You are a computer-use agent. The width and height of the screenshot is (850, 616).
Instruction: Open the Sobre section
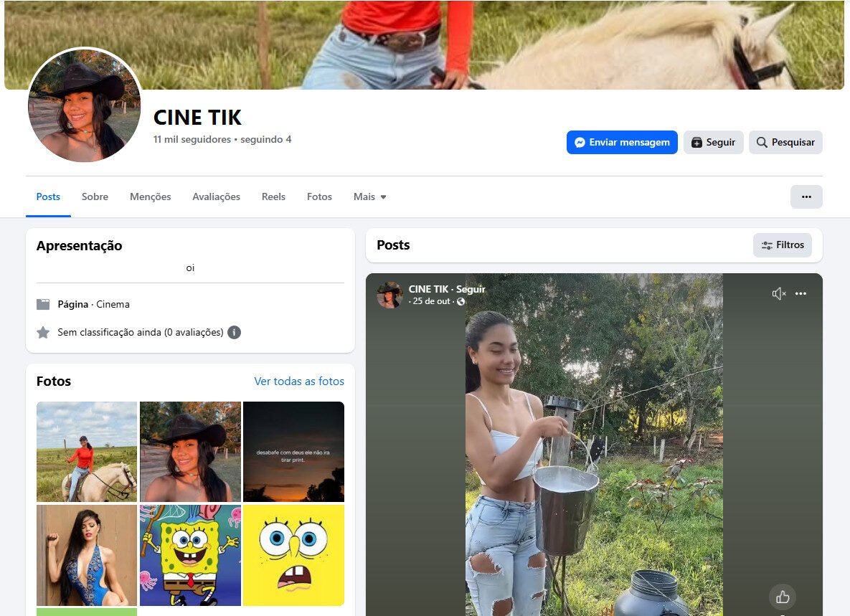pos(95,196)
